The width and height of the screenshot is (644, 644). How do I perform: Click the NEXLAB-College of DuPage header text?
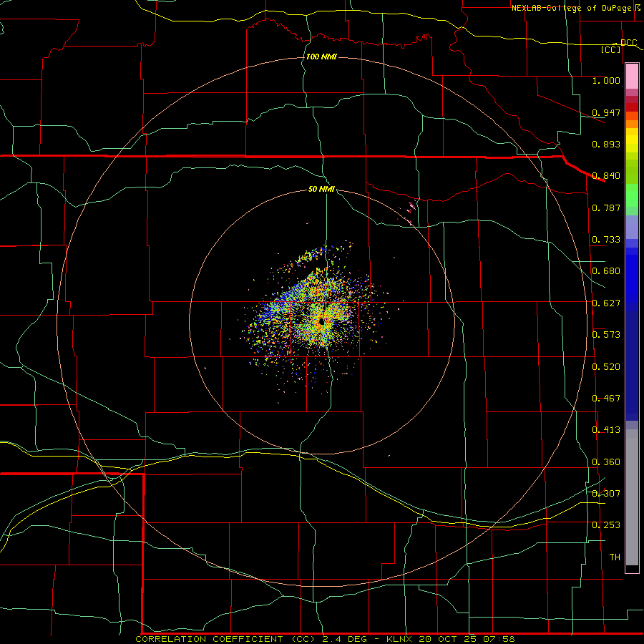573,8
